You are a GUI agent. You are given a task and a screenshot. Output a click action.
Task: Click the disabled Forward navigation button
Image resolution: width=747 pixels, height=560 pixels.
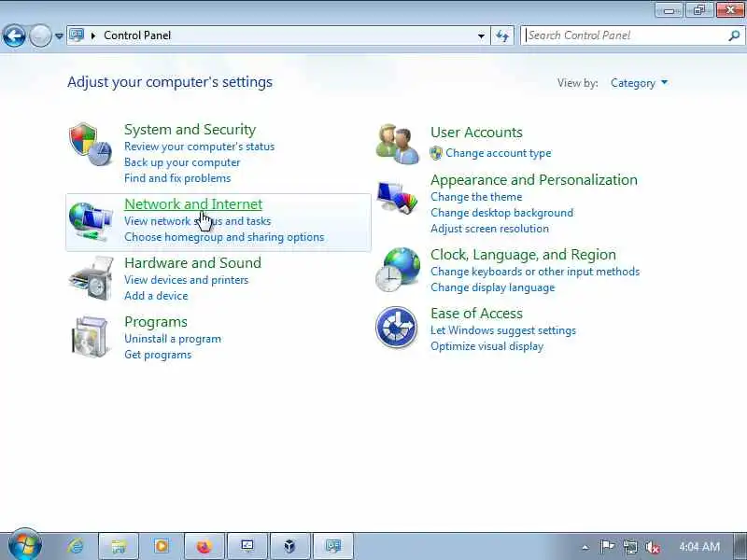coord(40,35)
